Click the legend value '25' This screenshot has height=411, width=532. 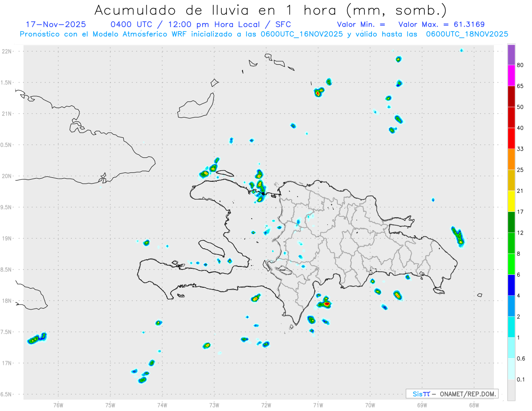(x=520, y=170)
